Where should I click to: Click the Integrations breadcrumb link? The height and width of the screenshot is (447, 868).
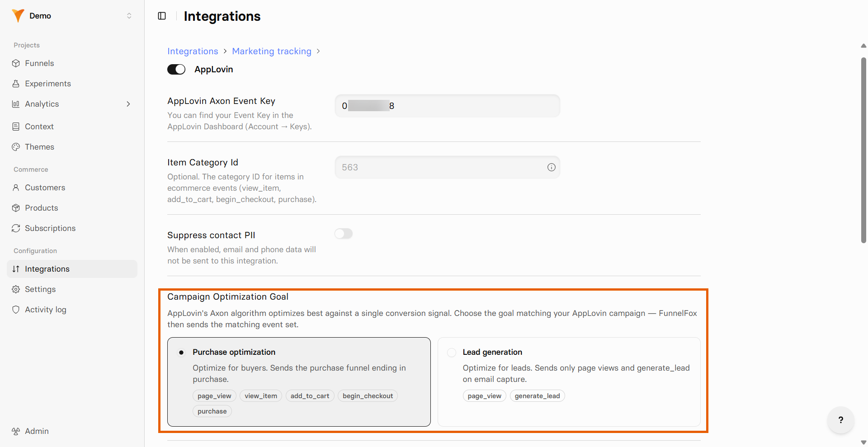coord(193,51)
